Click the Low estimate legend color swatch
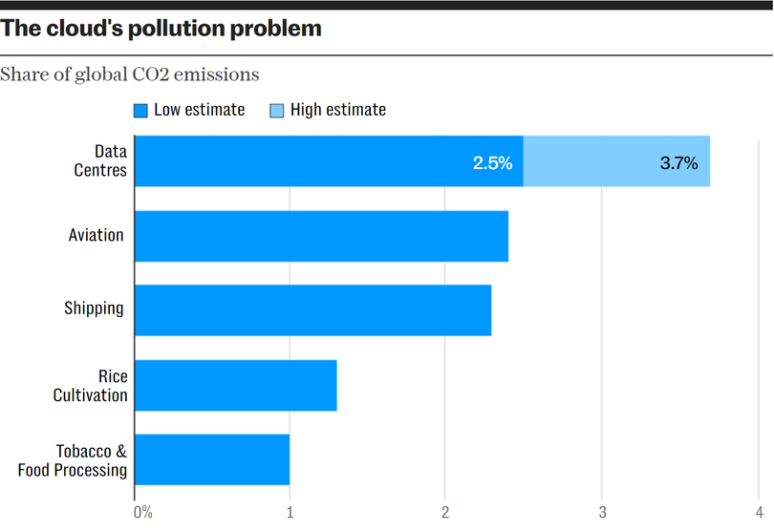 [x=140, y=111]
